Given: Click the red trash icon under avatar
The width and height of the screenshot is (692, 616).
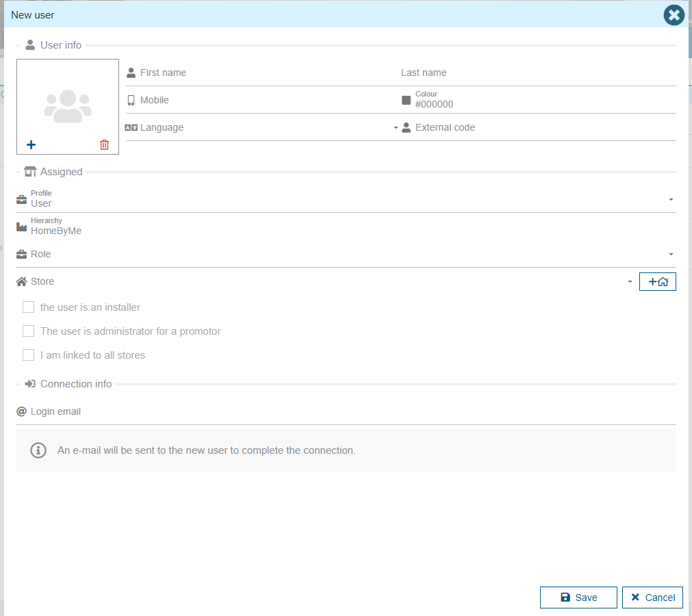Looking at the screenshot, I should pos(104,144).
